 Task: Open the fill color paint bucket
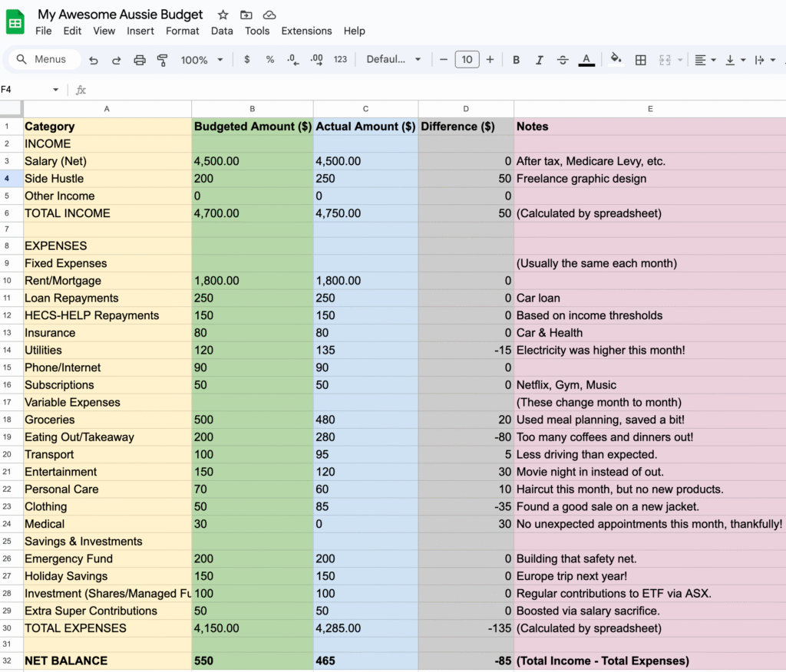point(615,59)
